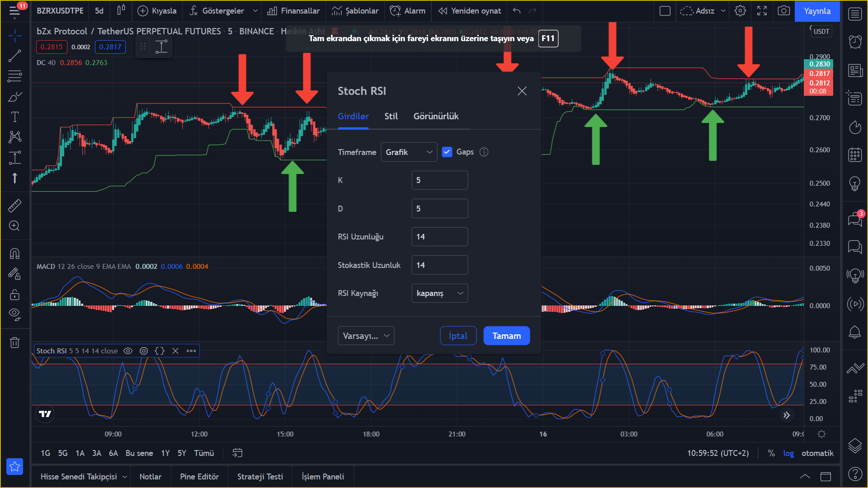The image size is (868, 488).
Task: Expand Göstergeler favorites dropdown arrow
Action: 255,11
